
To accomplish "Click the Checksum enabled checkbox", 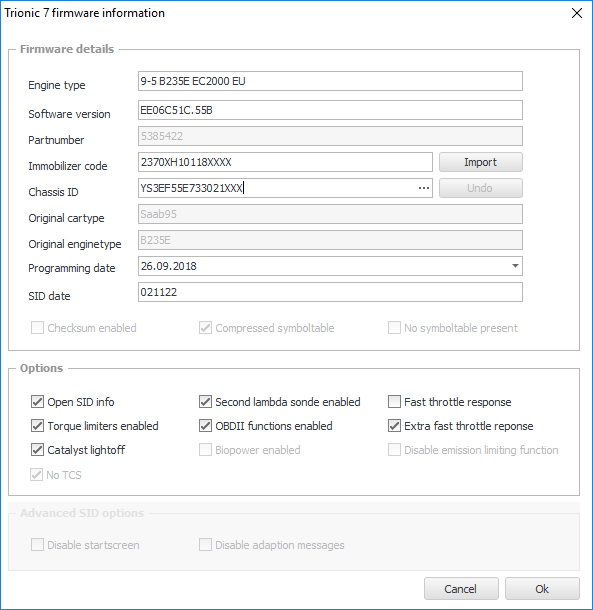I will pyautogui.click(x=37, y=328).
